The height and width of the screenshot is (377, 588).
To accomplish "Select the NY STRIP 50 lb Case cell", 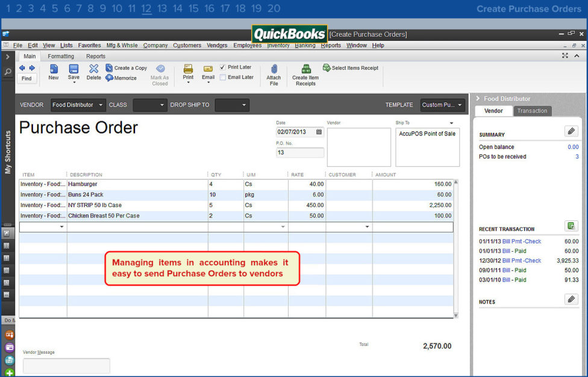I will 137,205.
